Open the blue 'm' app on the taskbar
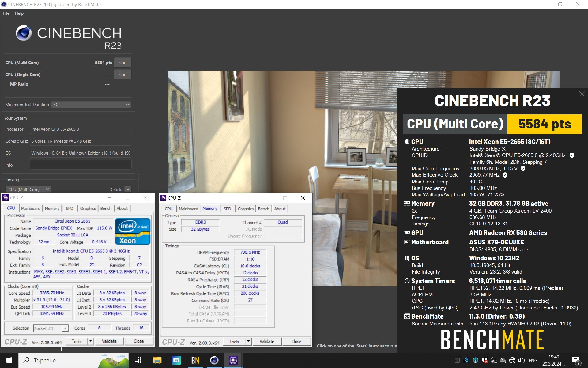The height and width of the screenshot is (368, 588). [x=176, y=360]
